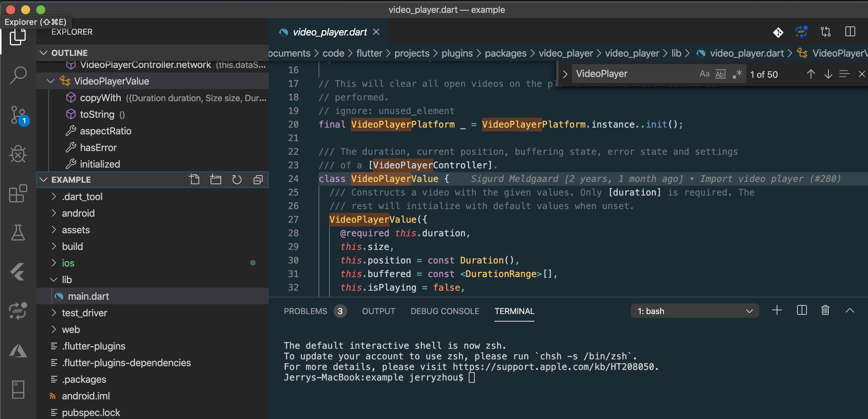
Task: Toggle Match Whole Word in find
Action: tap(721, 74)
